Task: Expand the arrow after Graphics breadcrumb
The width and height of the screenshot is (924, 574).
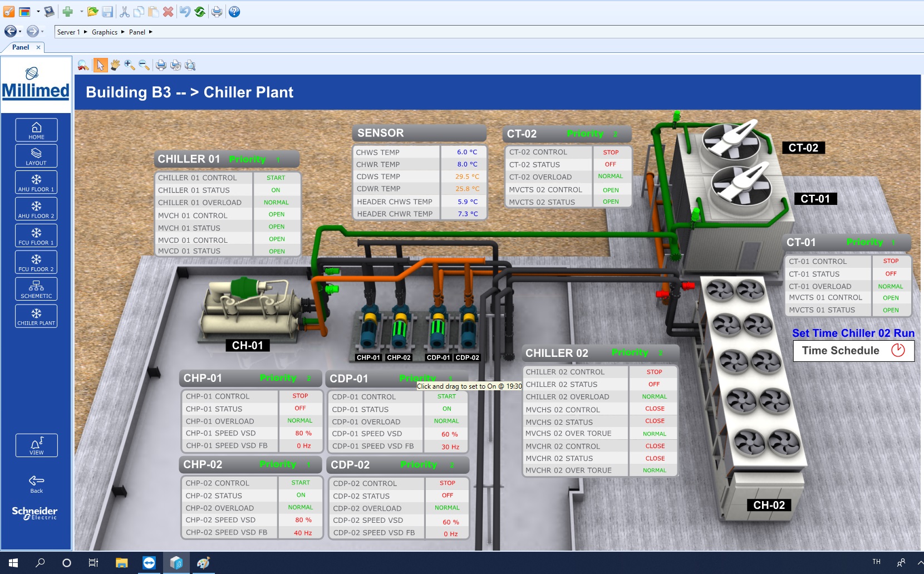Action: pyautogui.click(x=123, y=32)
